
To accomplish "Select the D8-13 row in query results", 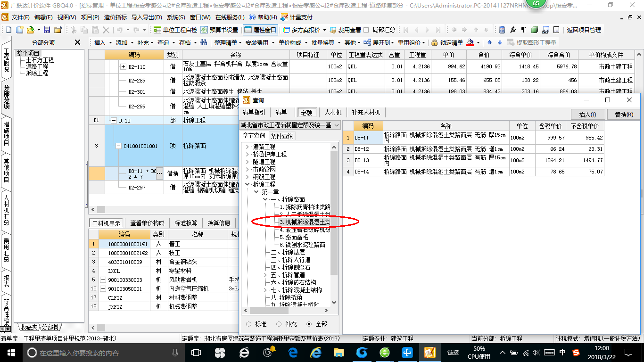I will (473, 160).
